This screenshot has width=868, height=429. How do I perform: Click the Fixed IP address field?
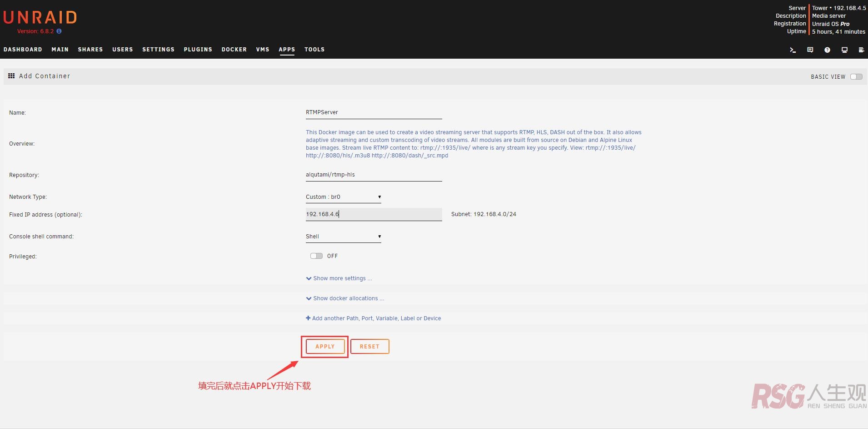[x=374, y=214]
